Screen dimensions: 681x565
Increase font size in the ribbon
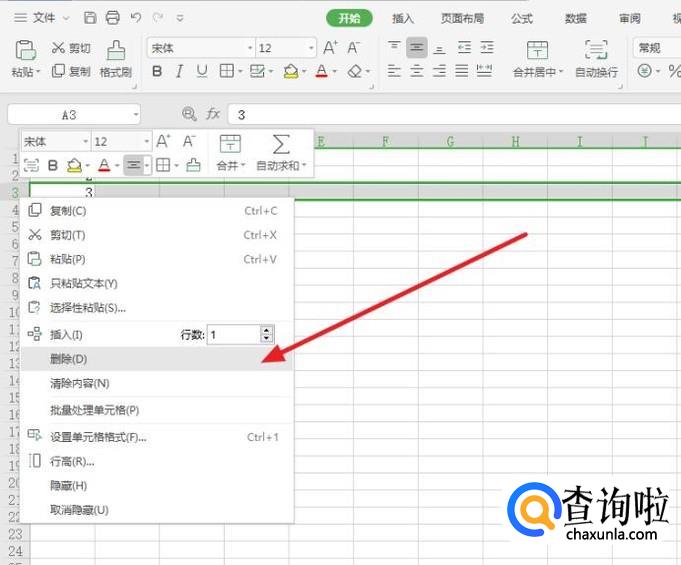[330, 48]
